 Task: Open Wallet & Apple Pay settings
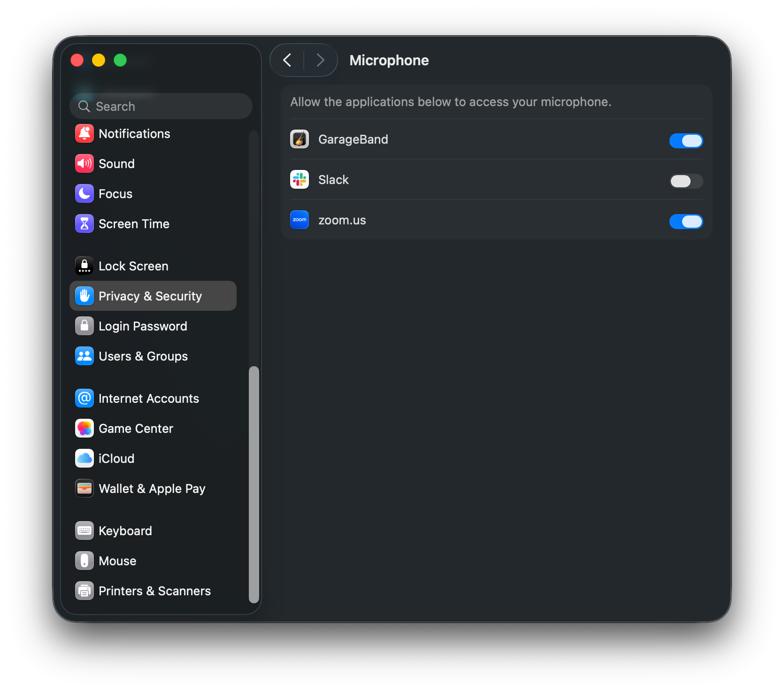click(152, 488)
